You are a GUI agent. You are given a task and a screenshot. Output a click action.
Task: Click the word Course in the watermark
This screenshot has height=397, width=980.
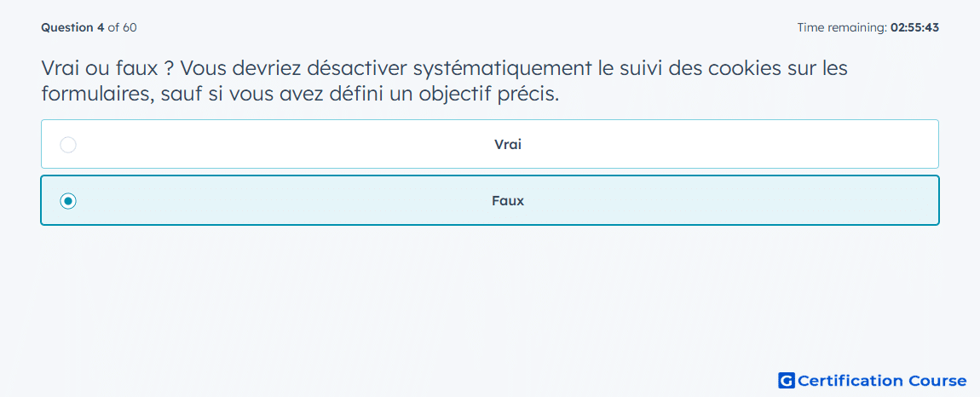(x=937, y=381)
